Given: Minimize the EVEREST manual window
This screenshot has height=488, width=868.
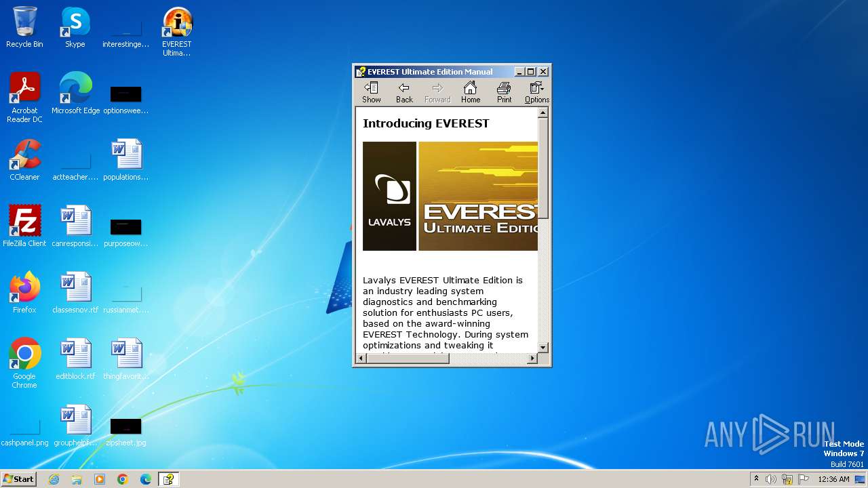Looking at the screenshot, I should 519,71.
